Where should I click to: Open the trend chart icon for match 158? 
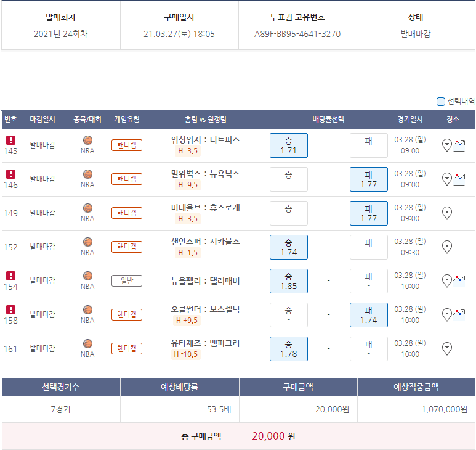tap(459, 314)
